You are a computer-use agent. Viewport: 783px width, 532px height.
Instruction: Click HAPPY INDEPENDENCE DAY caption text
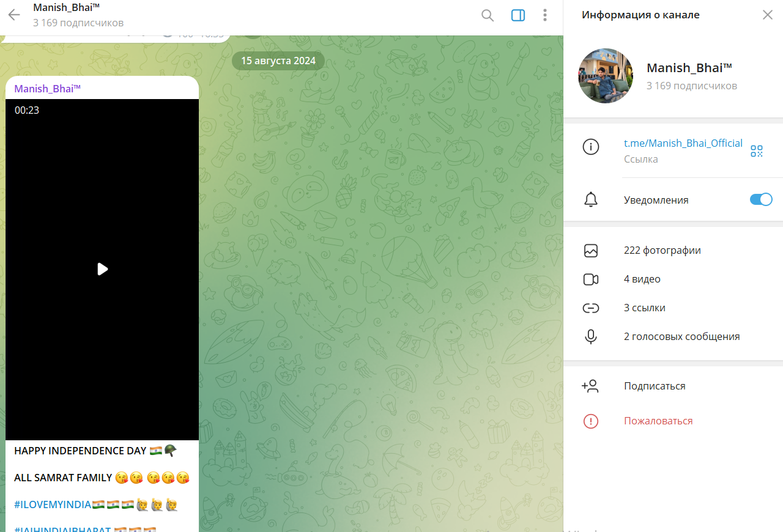coord(80,451)
